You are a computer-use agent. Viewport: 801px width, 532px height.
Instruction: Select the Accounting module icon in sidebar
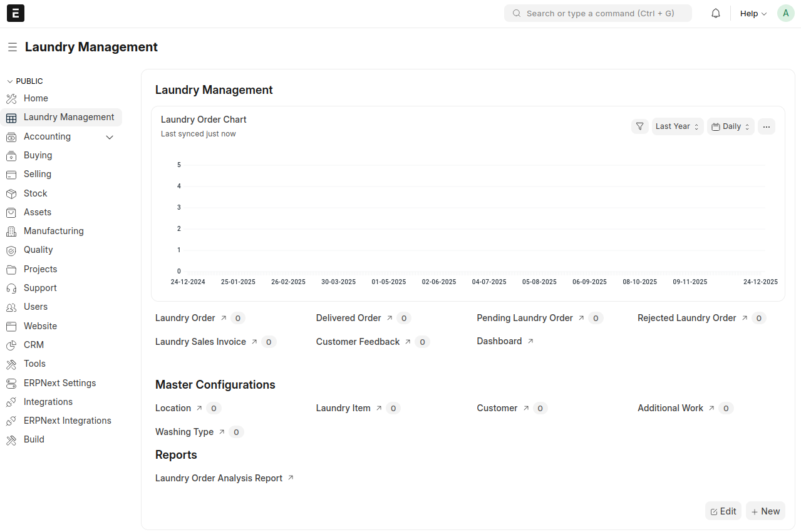pyautogui.click(x=13, y=136)
